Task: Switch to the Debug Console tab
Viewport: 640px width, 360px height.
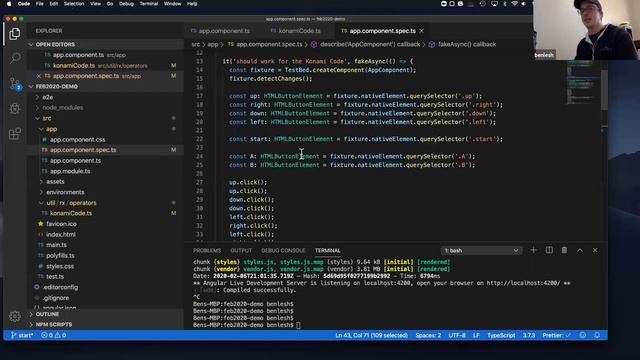Action: click(283, 251)
